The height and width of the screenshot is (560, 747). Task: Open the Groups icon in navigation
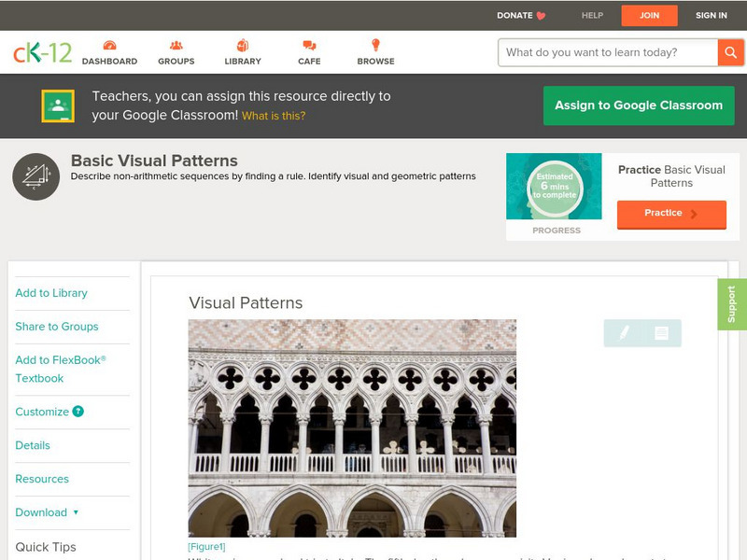point(176,46)
